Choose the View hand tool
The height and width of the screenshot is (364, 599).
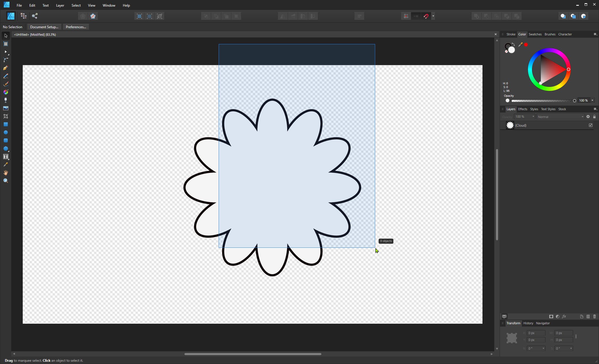tap(6, 173)
